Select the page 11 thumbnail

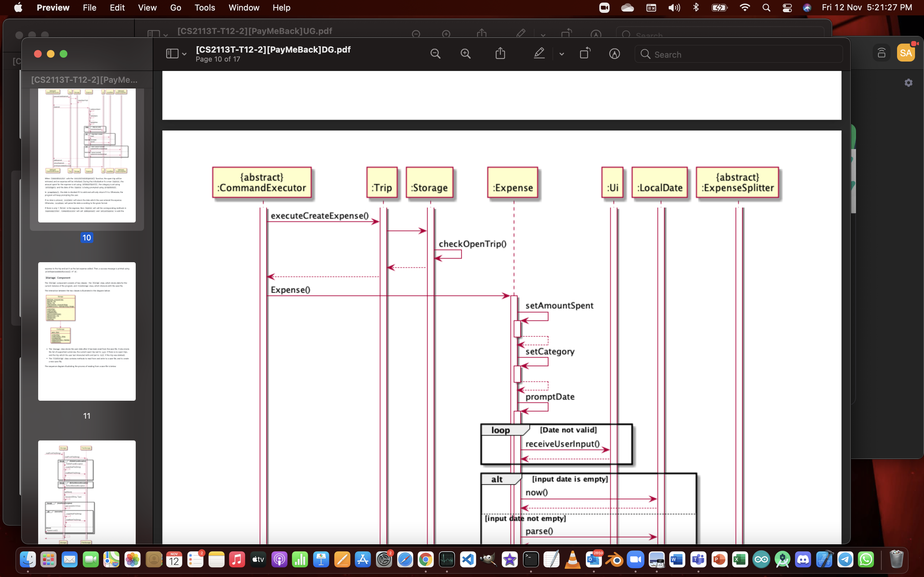87,331
